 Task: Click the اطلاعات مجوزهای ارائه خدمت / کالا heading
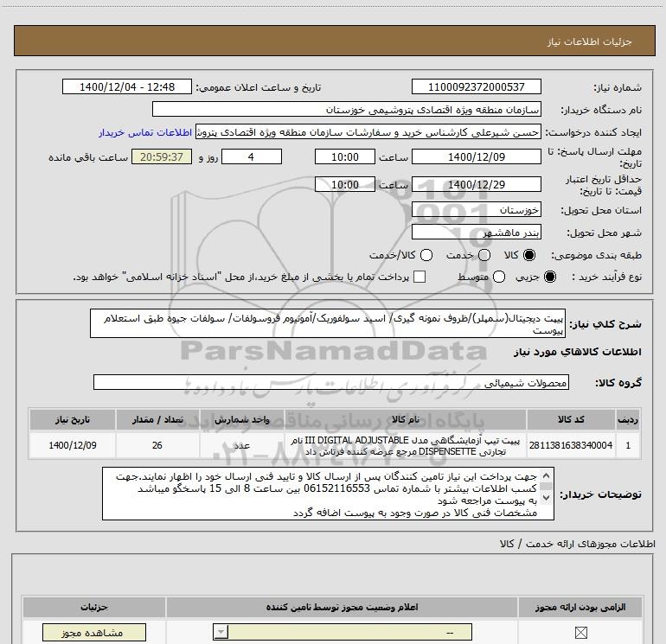pos(578,544)
